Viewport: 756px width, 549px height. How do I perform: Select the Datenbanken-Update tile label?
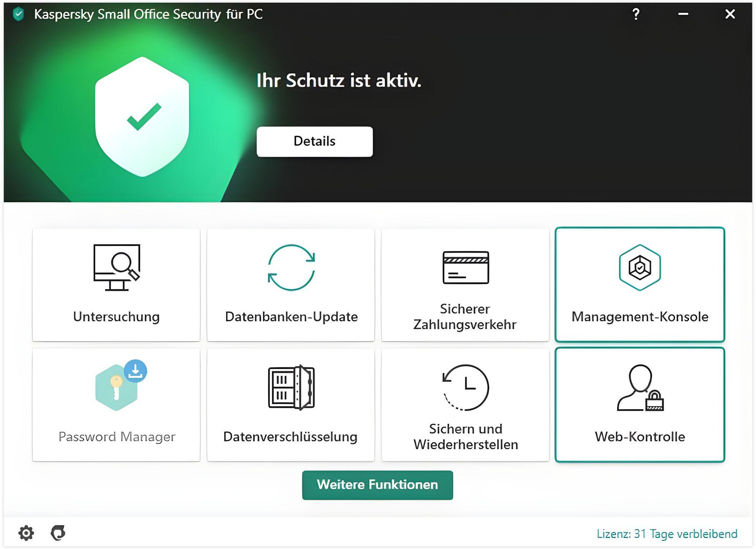pyautogui.click(x=291, y=317)
